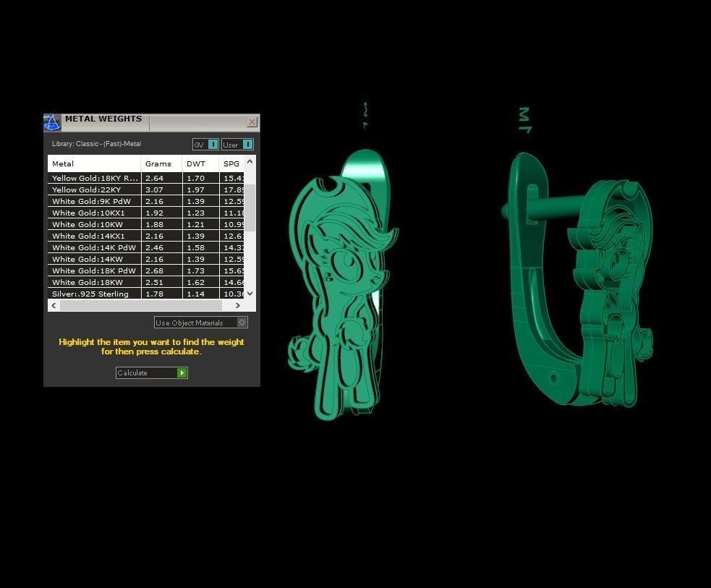Click the 2.64 grams value for Yellow Gold 18KY

pos(154,178)
